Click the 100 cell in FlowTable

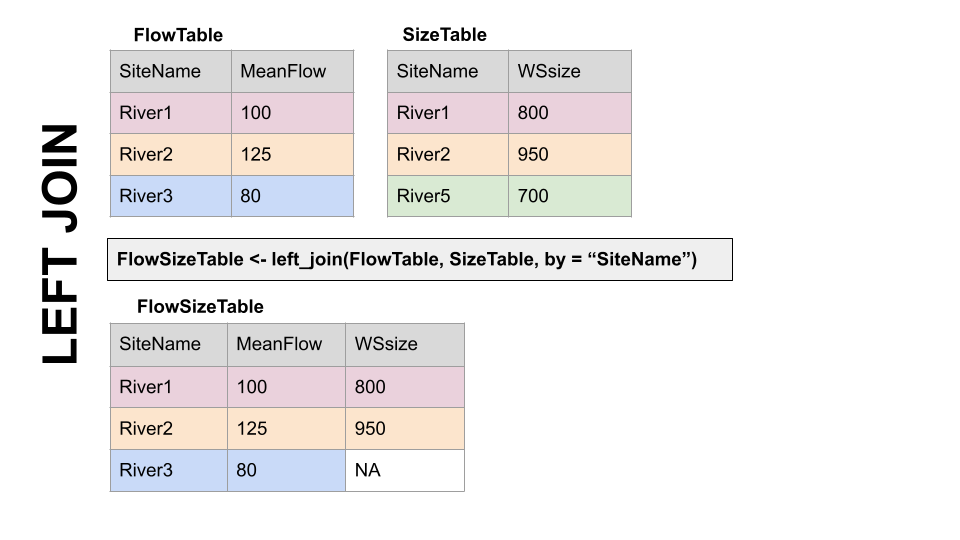[x=292, y=113]
